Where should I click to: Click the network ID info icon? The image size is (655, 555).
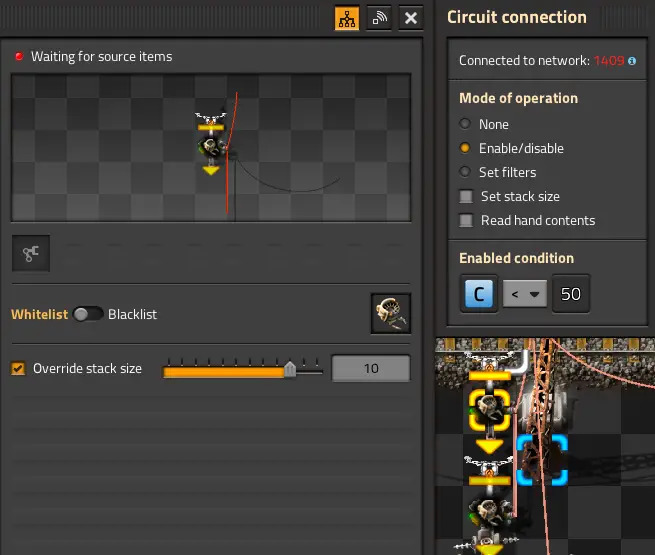point(632,61)
